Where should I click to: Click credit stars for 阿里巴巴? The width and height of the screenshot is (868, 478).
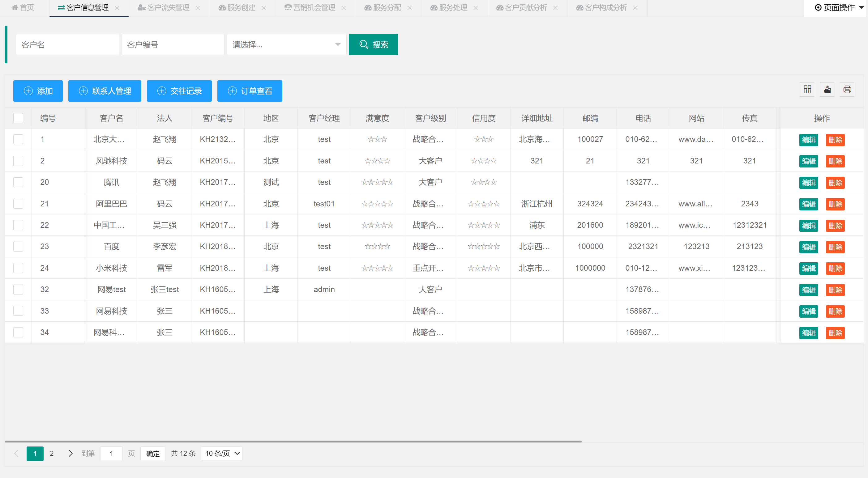[x=484, y=204]
